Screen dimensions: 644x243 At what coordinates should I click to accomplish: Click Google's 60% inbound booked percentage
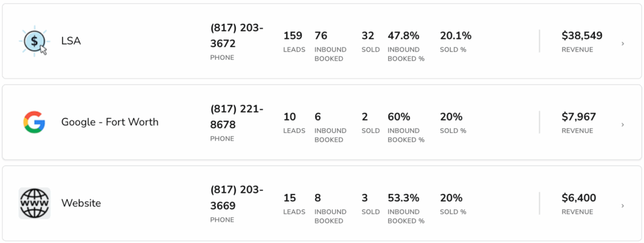click(x=399, y=117)
